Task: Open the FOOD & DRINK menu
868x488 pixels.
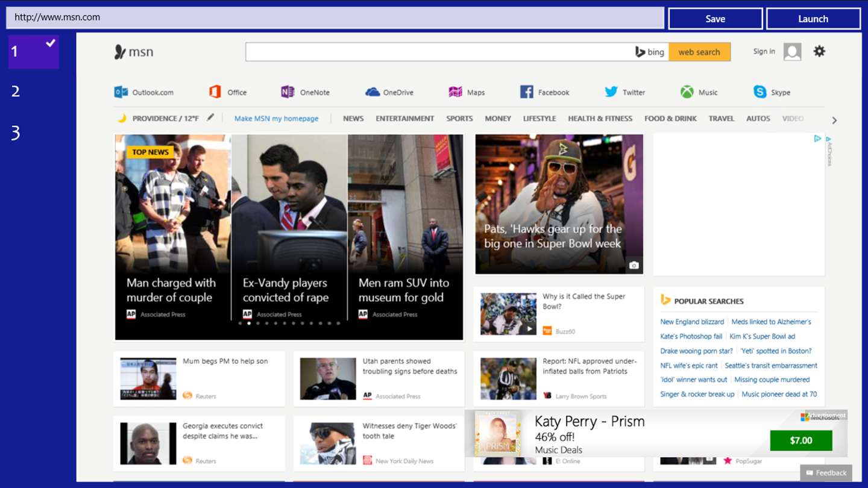Action: coord(670,119)
